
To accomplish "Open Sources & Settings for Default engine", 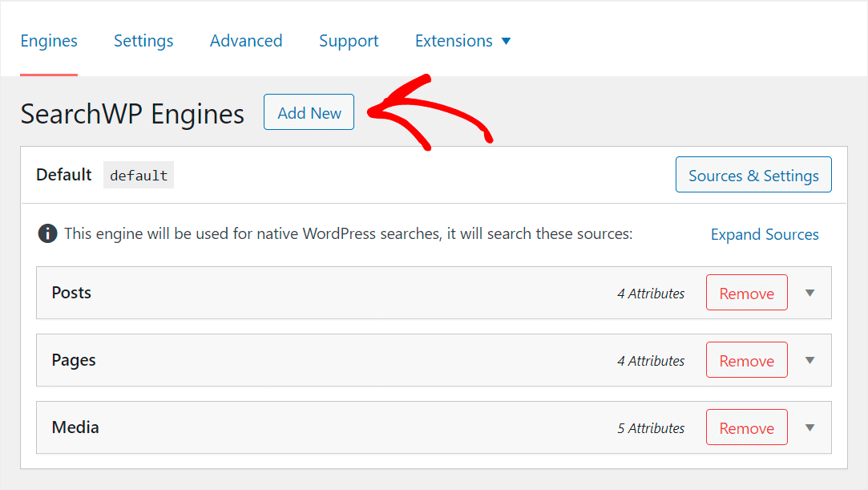I will (x=753, y=175).
